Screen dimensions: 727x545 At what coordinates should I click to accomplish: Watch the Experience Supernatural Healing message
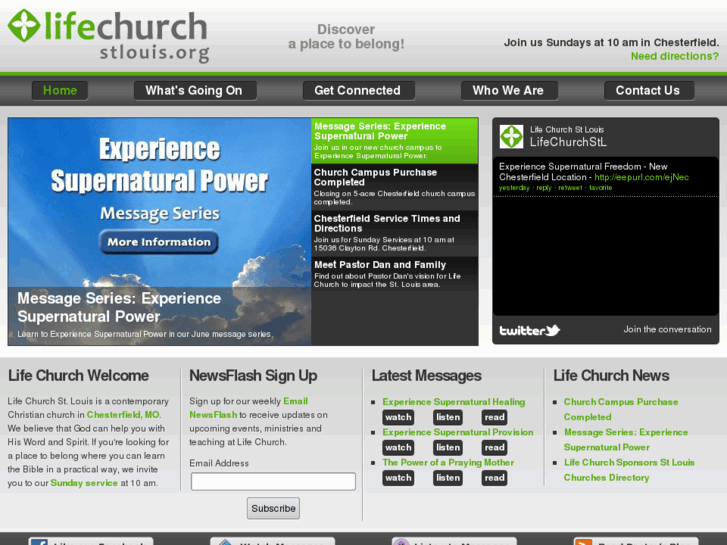pos(398,417)
